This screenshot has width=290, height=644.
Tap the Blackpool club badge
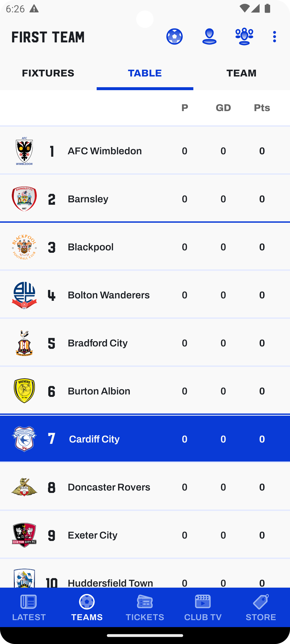point(24,247)
